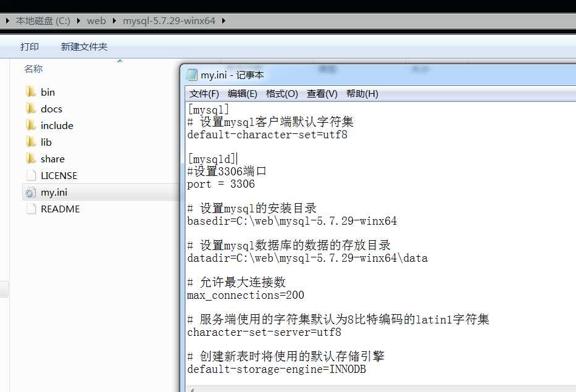The width and height of the screenshot is (576, 392).
Task: Select the lib folder icon
Action: [x=31, y=142]
